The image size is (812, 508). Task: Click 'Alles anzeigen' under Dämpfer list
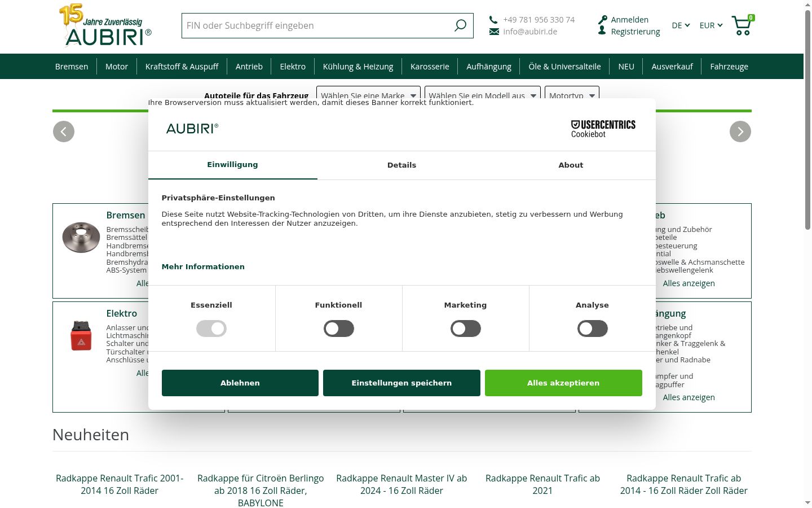point(689,397)
